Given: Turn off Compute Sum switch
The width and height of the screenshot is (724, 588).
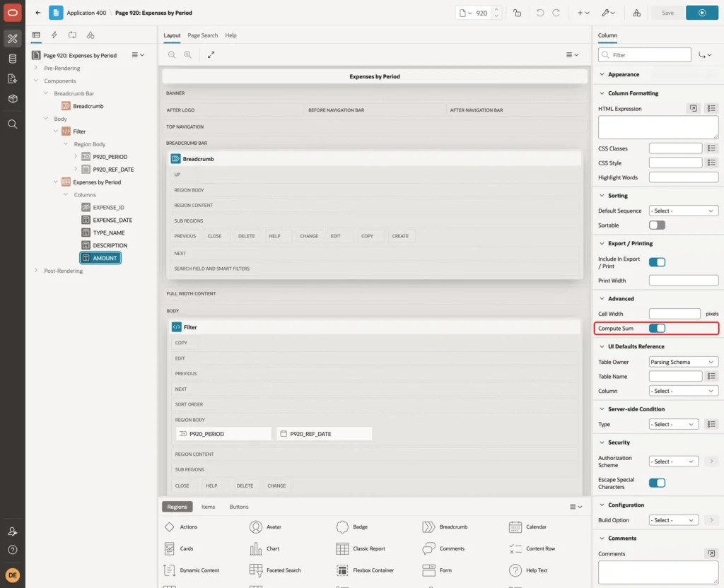Looking at the screenshot, I should tap(657, 328).
